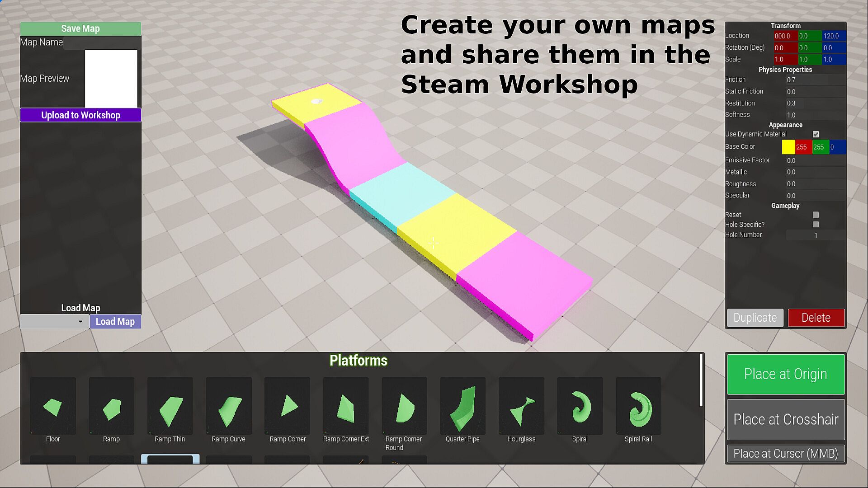Select the Floor platform icon
The image size is (868, 488).
(53, 406)
